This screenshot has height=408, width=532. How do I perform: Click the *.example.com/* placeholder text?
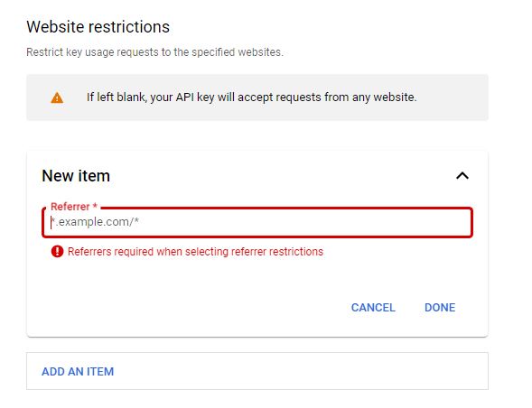point(95,222)
